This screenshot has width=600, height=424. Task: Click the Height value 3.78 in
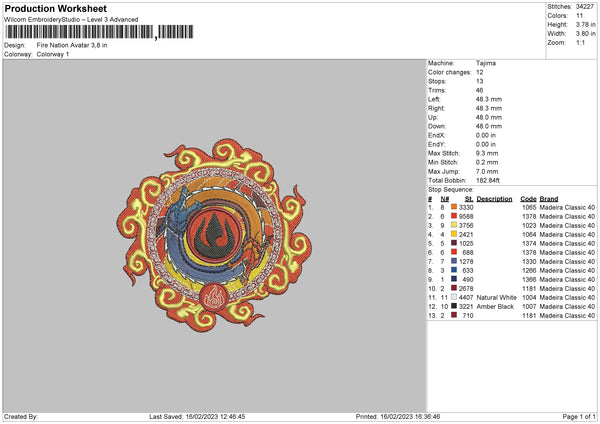[585, 24]
